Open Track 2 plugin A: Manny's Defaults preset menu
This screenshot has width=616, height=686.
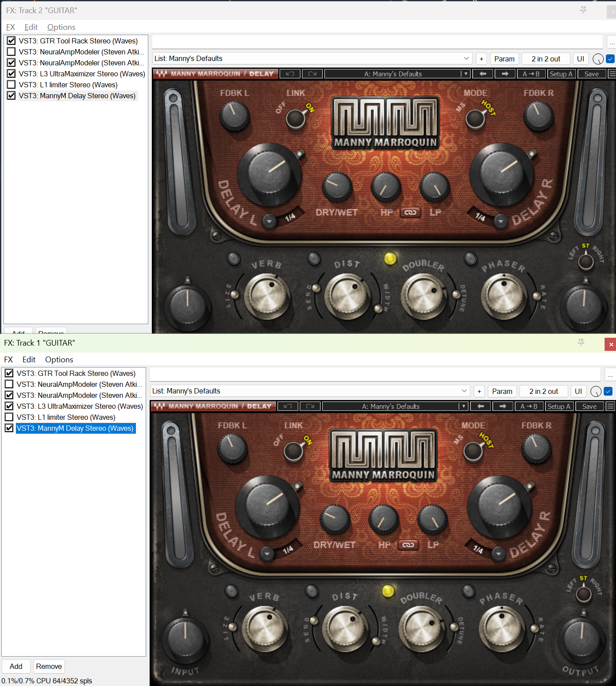coord(397,74)
